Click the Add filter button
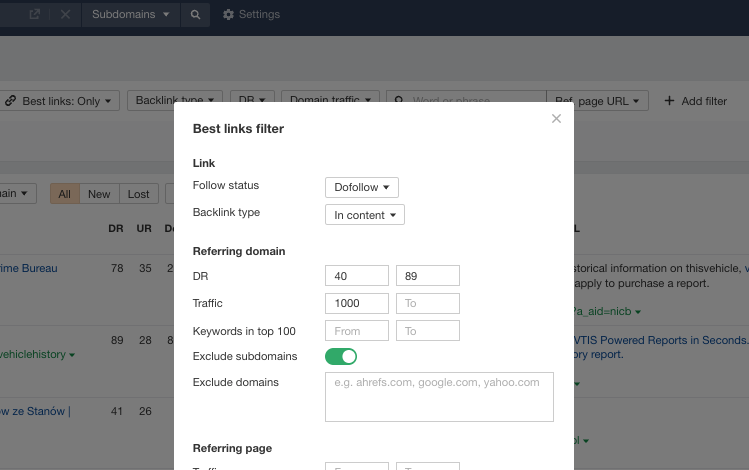Viewport: 749px width, 470px height. tap(696, 101)
